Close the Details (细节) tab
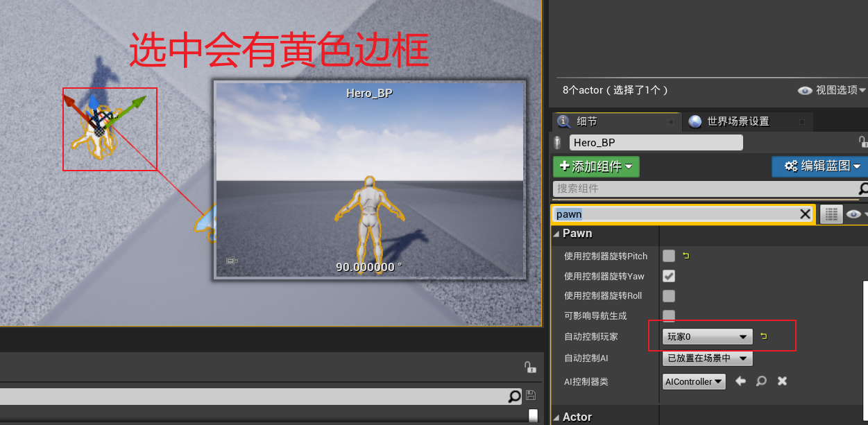This screenshot has width=868, height=425. tap(670, 121)
